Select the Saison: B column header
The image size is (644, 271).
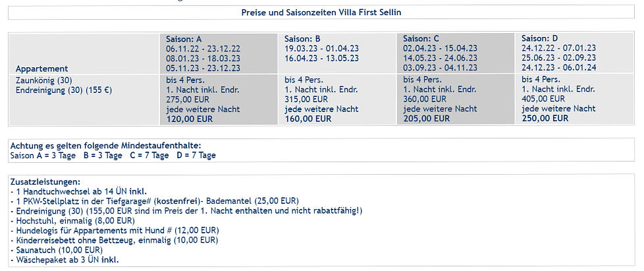(x=302, y=39)
